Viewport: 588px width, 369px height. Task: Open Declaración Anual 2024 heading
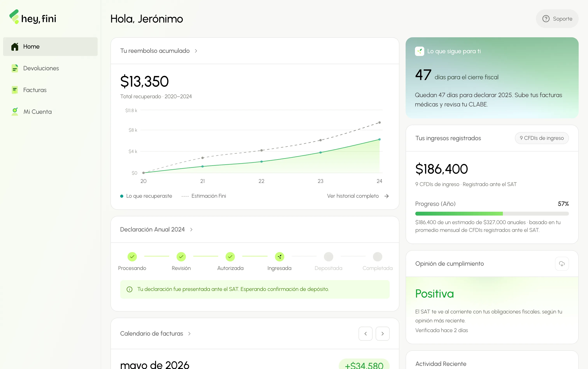(x=152, y=230)
